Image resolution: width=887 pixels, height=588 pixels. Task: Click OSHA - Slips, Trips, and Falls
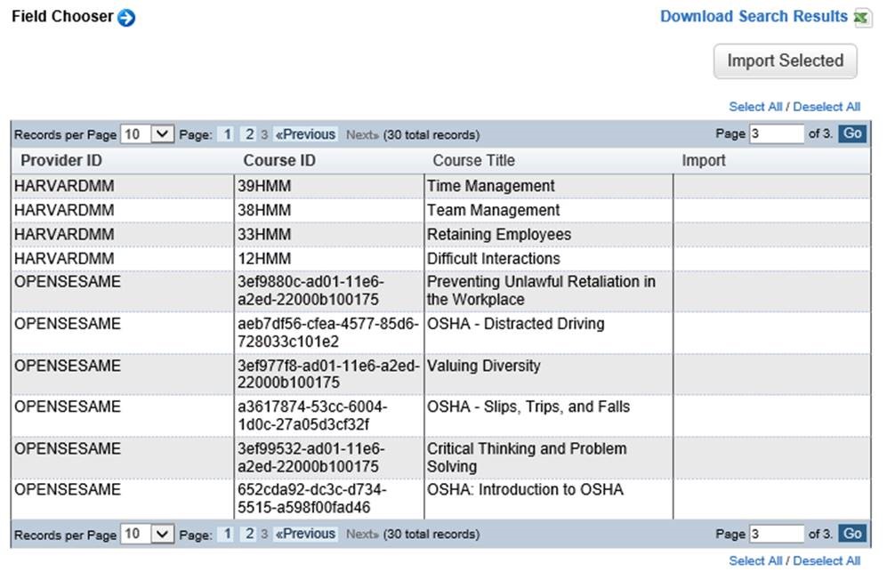point(528,407)
